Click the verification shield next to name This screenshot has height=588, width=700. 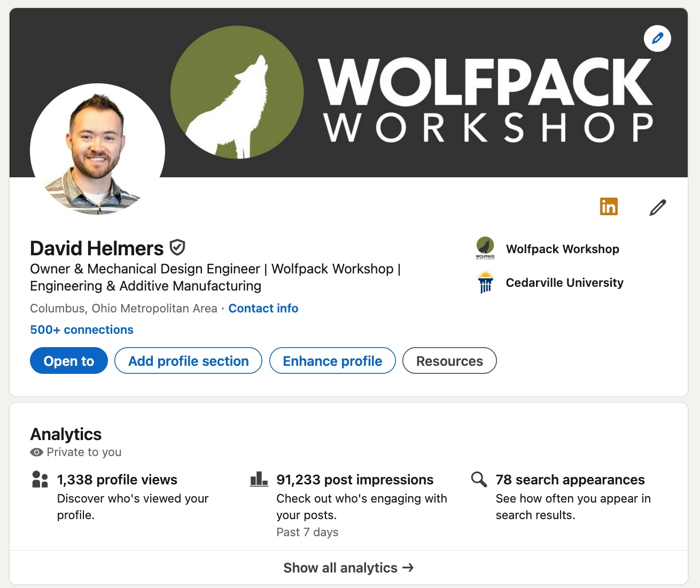[x=177, y=247]
